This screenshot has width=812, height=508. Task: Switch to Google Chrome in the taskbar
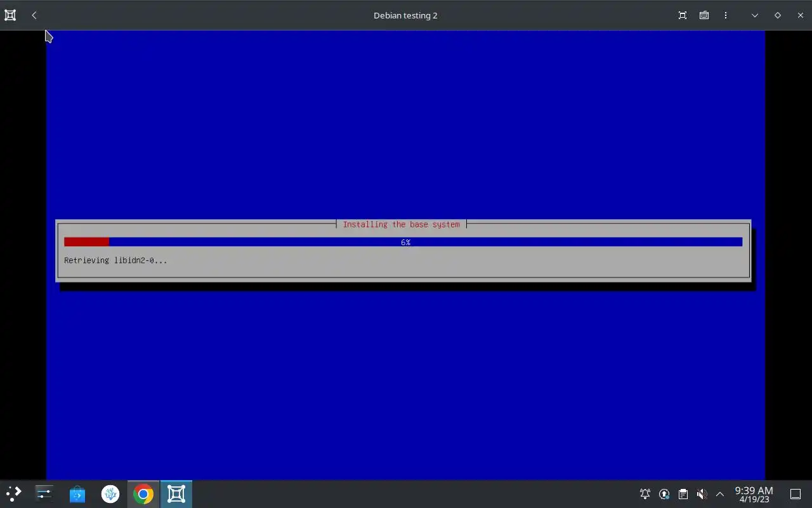click(143, 494)
